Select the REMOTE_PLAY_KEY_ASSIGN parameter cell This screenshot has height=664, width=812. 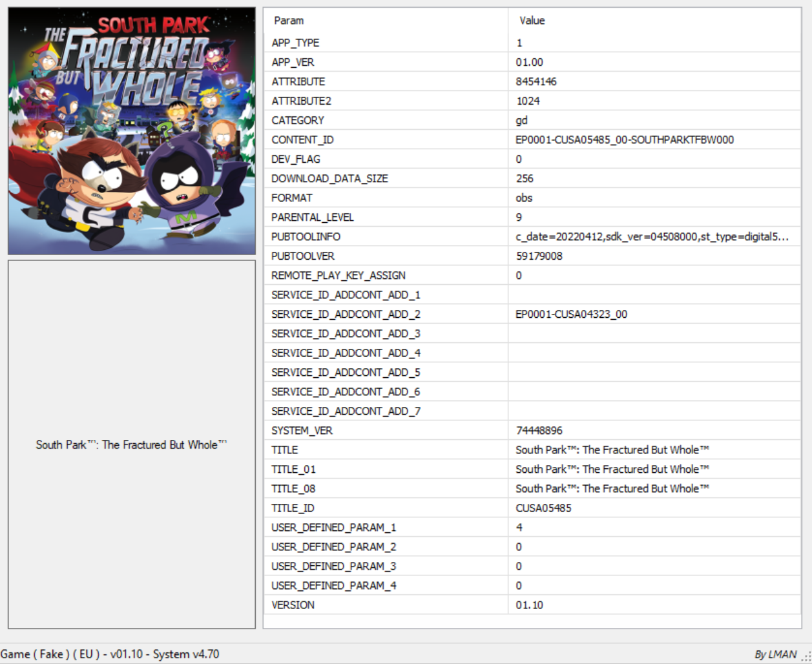[x=386, y=275]
